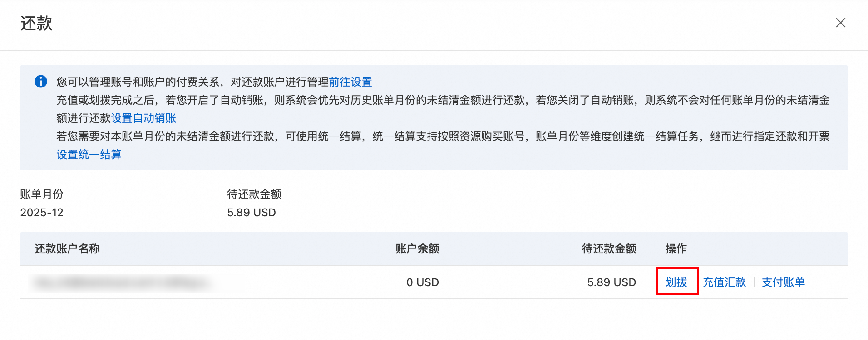Open the 前往设置 link
868x340 pixels.
(x=350, y=82)
